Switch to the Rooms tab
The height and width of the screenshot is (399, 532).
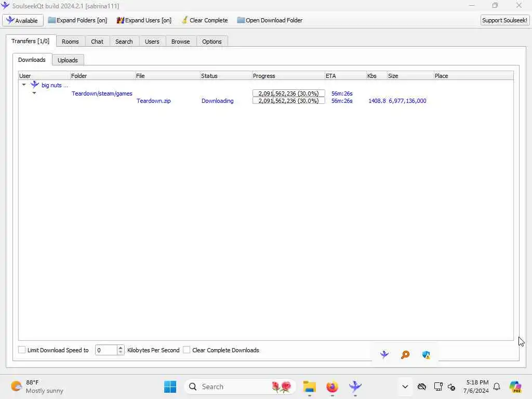tap(70, 42)
